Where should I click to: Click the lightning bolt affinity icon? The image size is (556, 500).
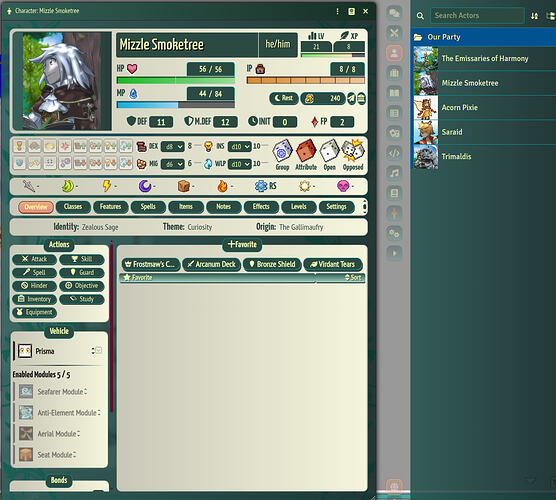(x=106, y=186)
